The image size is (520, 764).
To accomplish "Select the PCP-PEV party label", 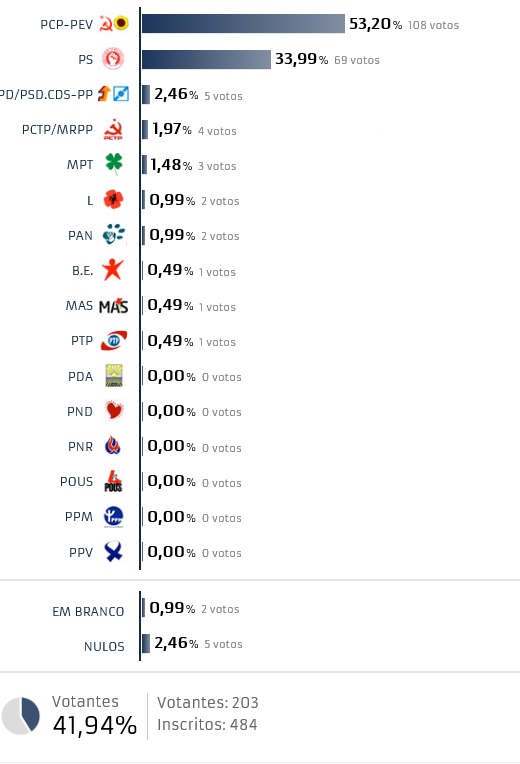I will pos(66,24).
